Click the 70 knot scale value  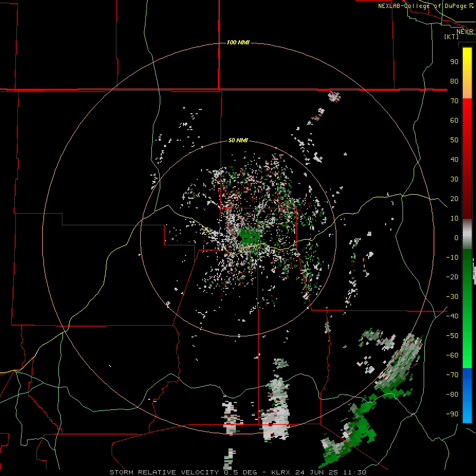pyautogui.click(x=454, y=101)
